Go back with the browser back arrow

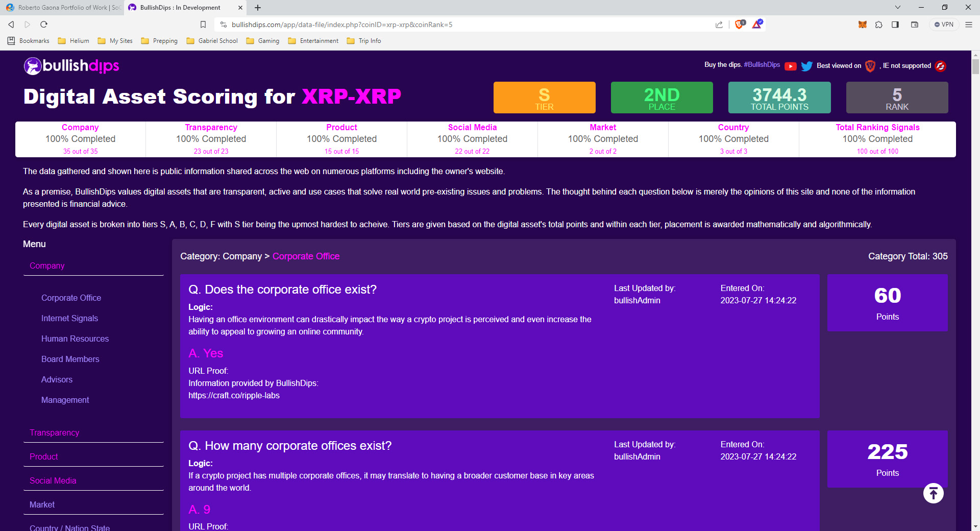[11, 25]
